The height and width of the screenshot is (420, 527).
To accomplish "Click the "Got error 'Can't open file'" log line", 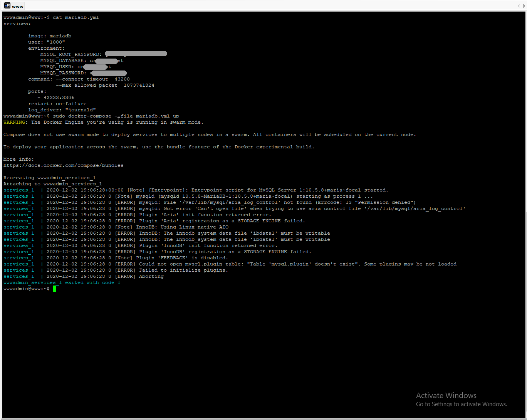I will (235, 208).
